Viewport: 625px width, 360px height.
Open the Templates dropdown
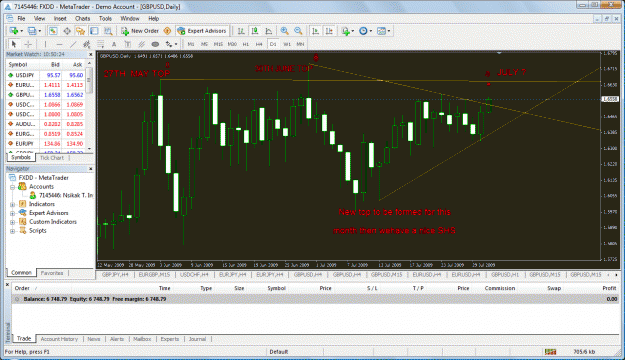pos(389,31)
